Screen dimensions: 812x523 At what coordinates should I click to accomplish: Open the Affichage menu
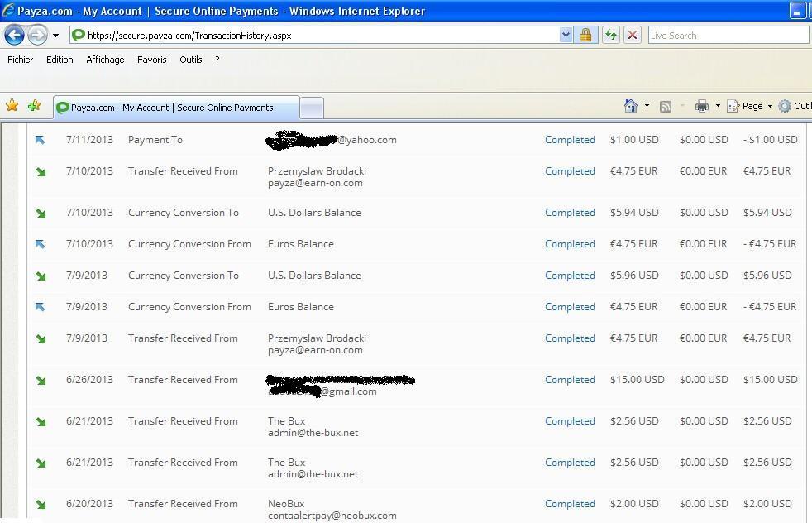105,60
